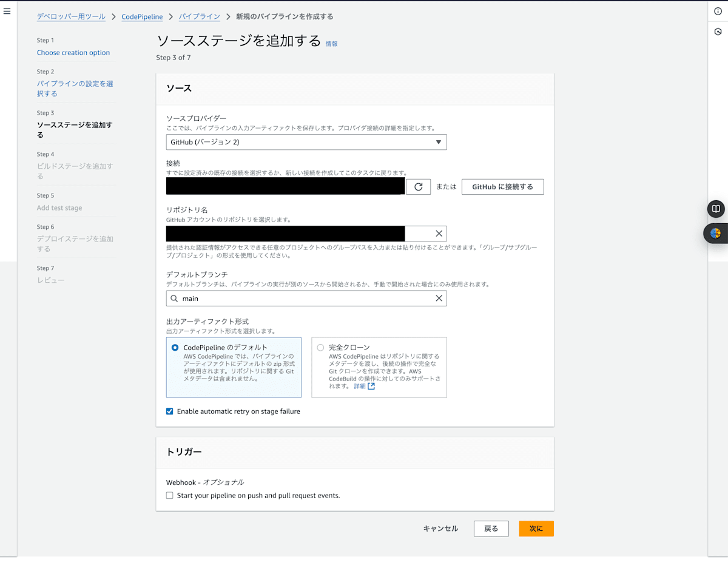Click the 情報 info link beside the heading
The image size is (728, 571).
tap(332, 44)
